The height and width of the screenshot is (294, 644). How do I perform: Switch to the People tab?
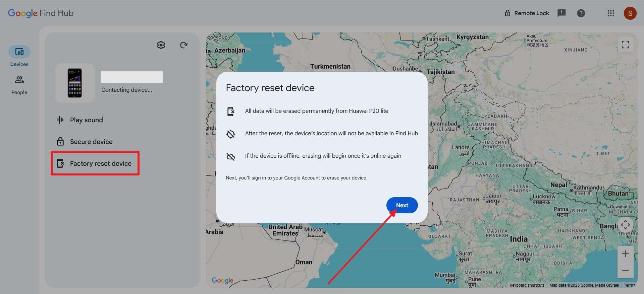(19, 85)
